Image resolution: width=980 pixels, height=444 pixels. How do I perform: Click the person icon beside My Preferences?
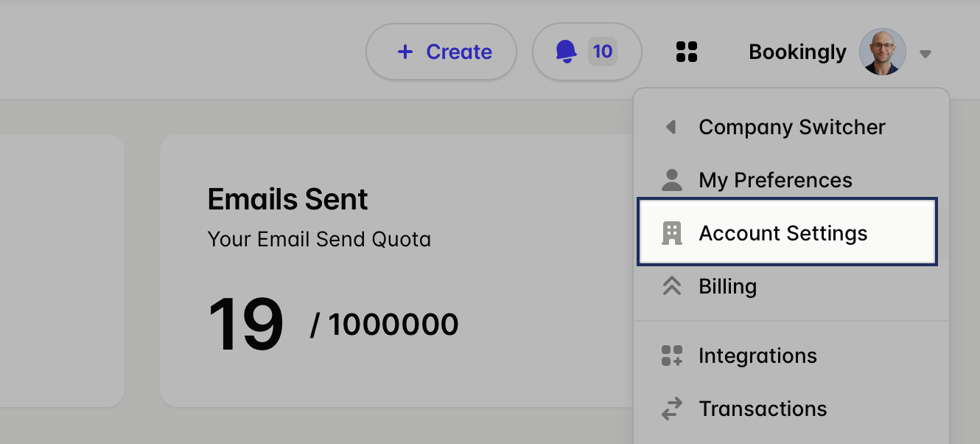tap(671, 180)
